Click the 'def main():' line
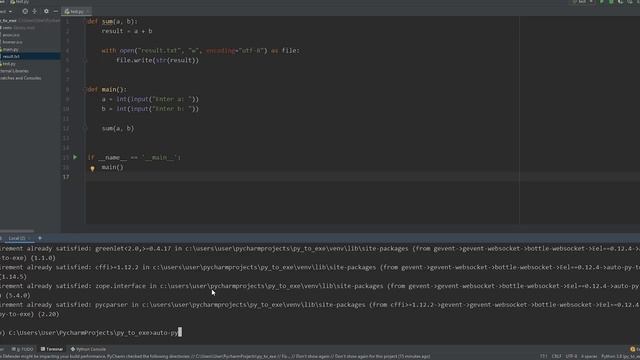Viewport: 640px width, 360px height. 107,89
